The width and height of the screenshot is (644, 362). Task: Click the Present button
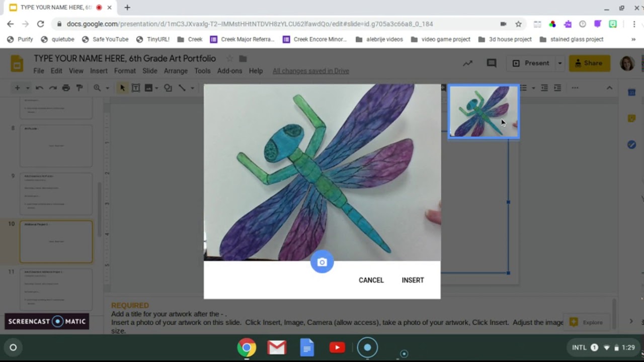[531, 63]
